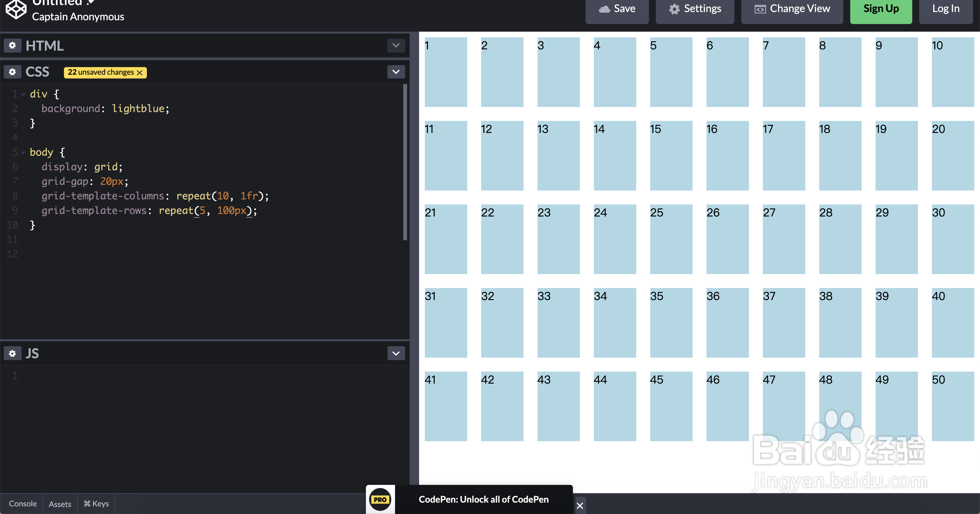980x514 pixels.
Task: Expand the HTML panel dropdown chevron
Action: [x=396, y=46]
